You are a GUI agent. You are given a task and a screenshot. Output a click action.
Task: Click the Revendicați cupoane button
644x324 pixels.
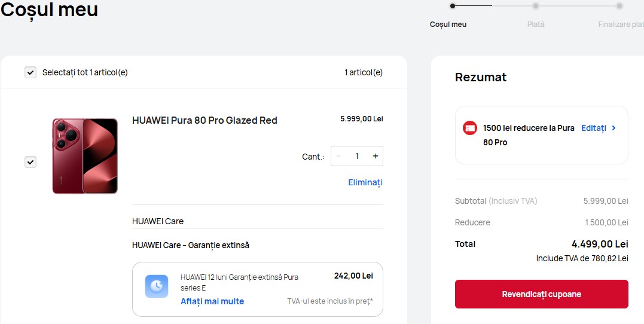coord(541,294)
